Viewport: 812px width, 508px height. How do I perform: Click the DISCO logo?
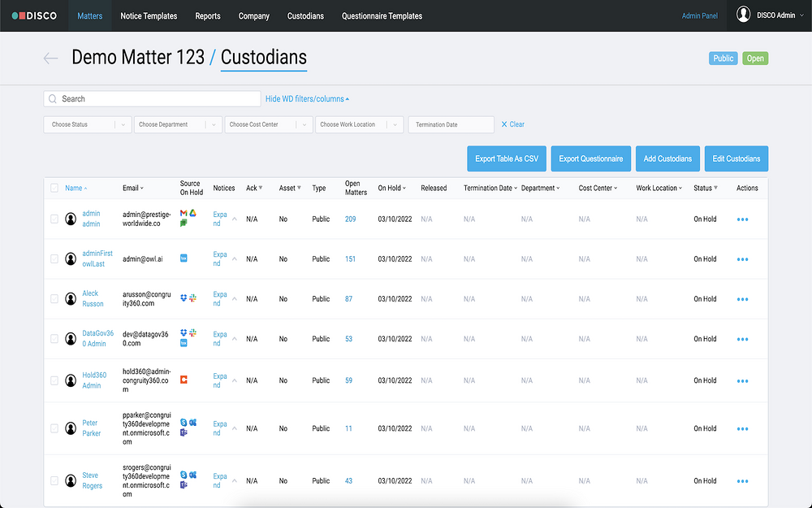(x=34, y=15)
